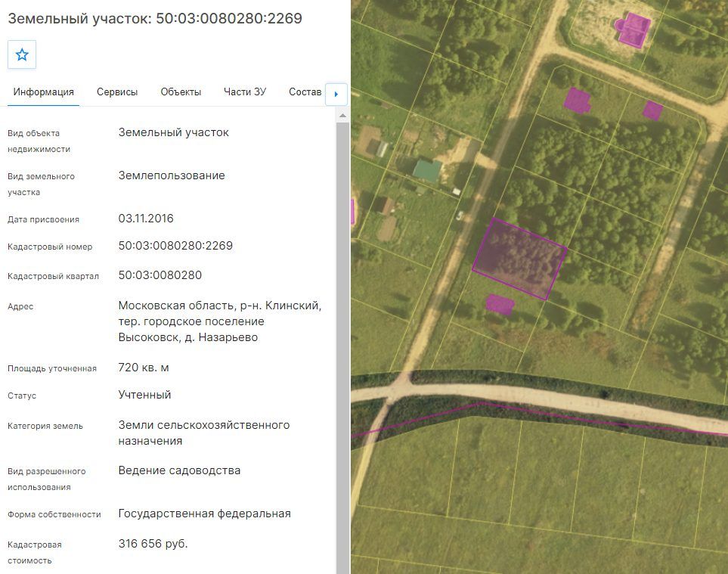Show more tabs with the right arrow
728x574 pixels.
click(336, 95)
